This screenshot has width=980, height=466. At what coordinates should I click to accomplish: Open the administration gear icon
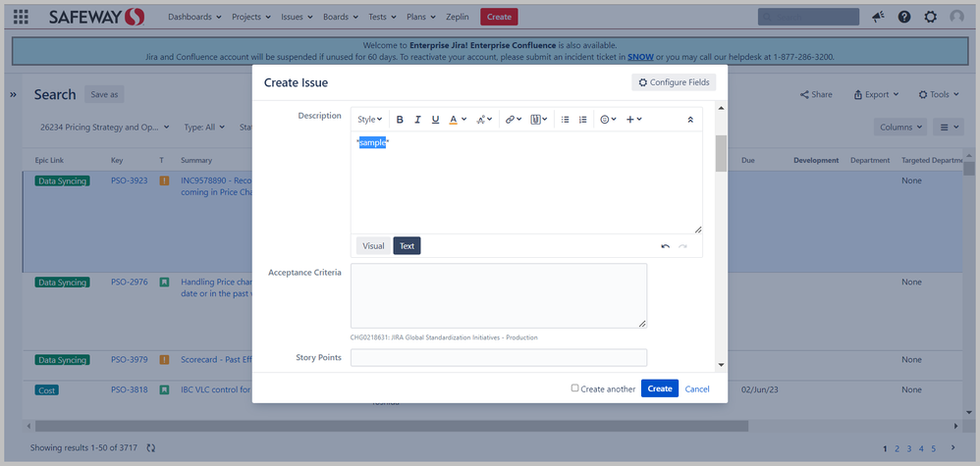(931, 17)
